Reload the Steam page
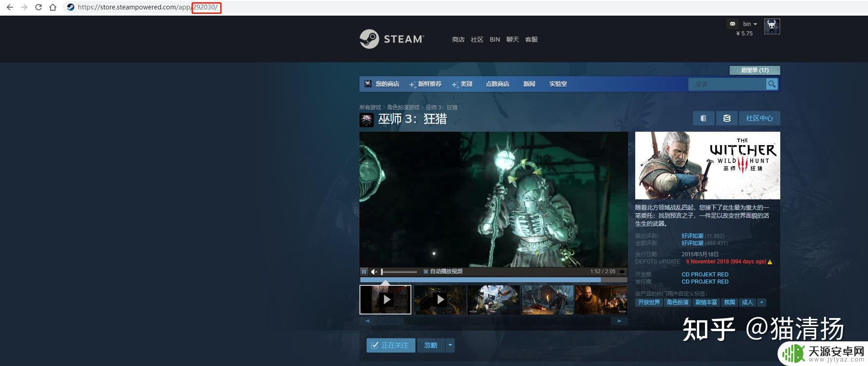 click(38, 7)
